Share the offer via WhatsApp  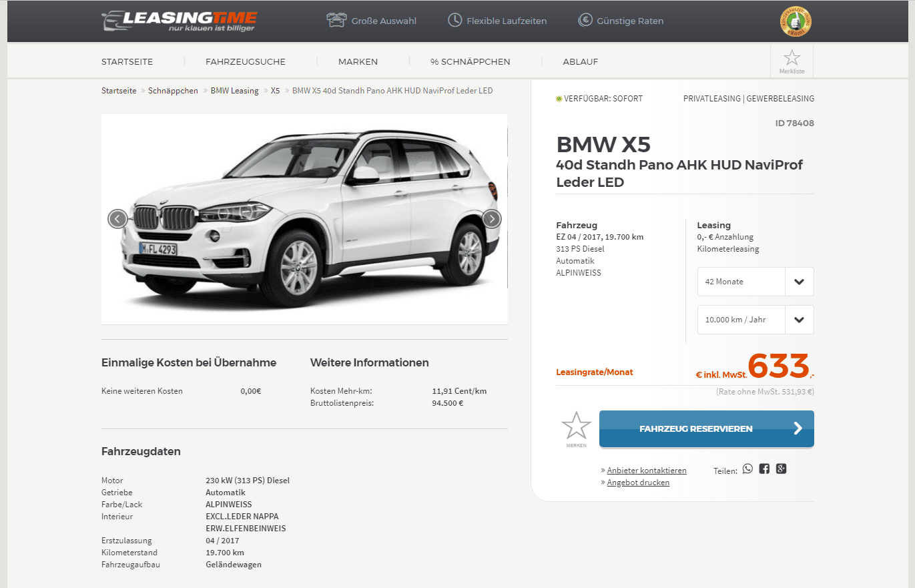(747, 469)
